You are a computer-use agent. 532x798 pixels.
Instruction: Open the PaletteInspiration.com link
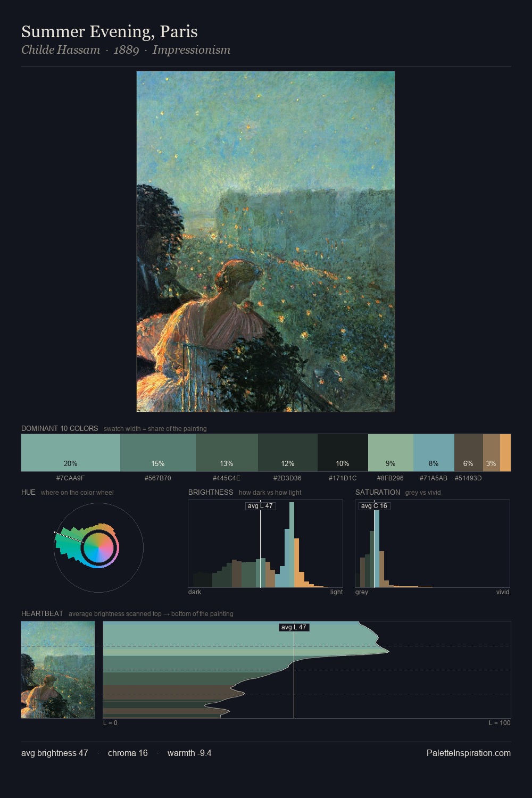tap(469, 753)
